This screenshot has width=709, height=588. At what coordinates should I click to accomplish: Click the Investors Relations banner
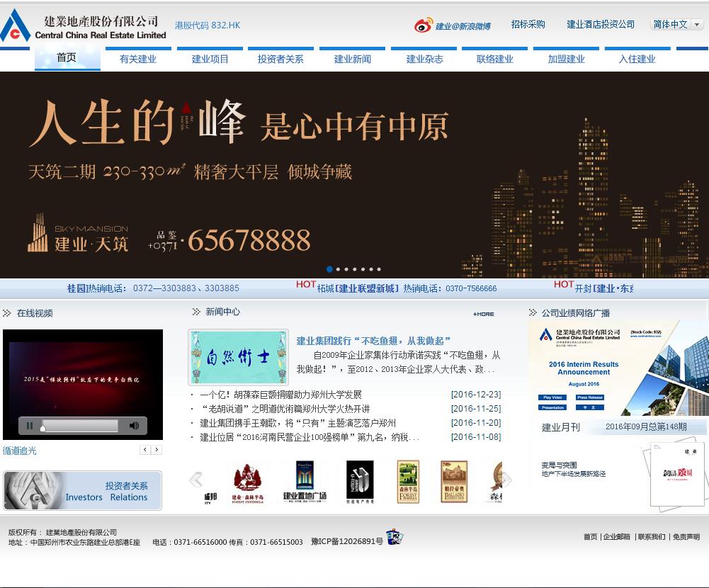tap(82, 491)
